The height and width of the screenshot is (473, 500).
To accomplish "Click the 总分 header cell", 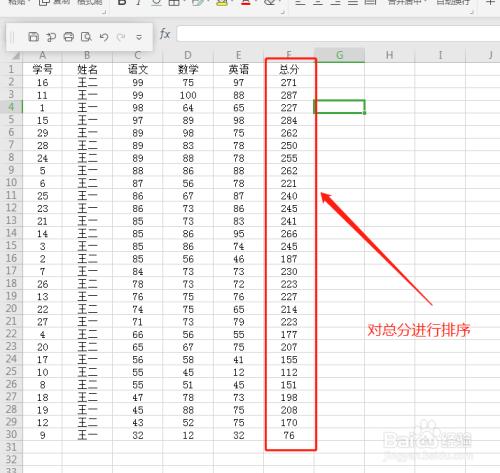I will pyautogui.click(x=289, y=69).
